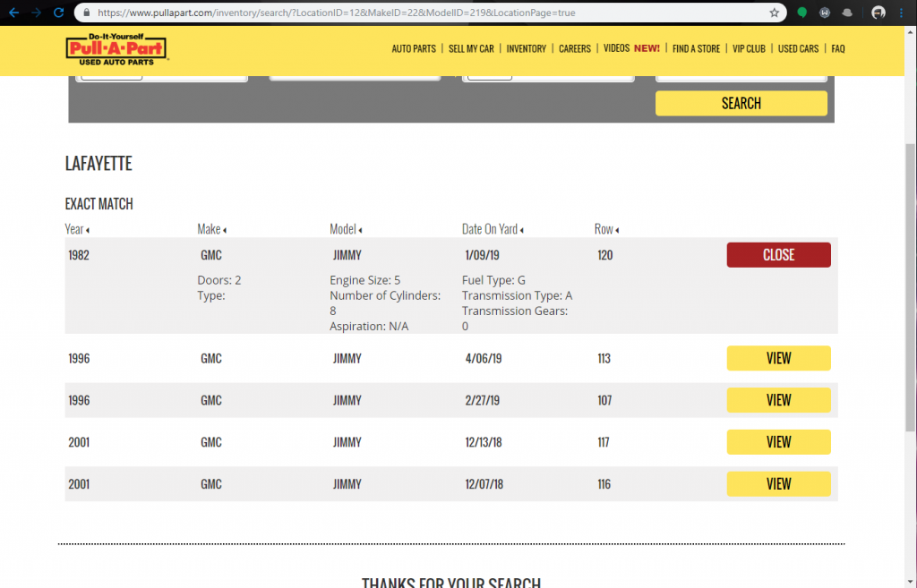Close the 1982 GMC Jimmy details

(x=778, y=255)
